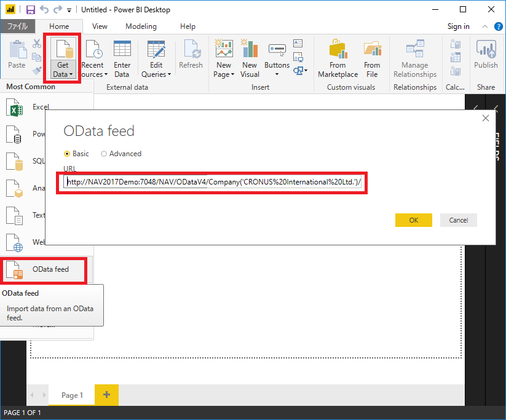Click the New Quick Measure icon
This screenshot has width=506, height=420.
[456, 70]
